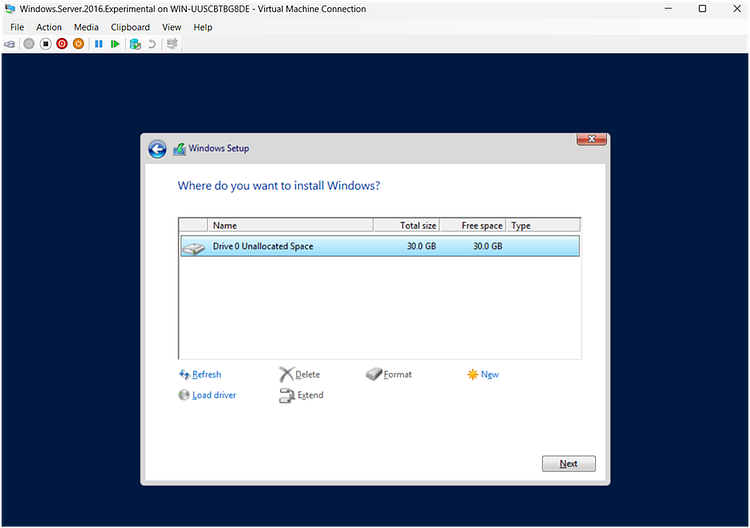Create a checkpoint using toolbar icon
Screen dimensions: 750x528
[135, 44]
